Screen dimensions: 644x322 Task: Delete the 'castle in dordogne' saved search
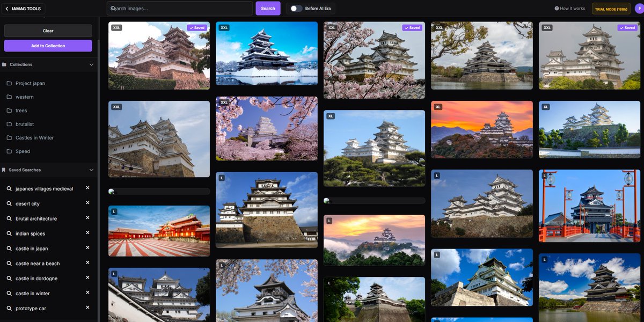87,278
